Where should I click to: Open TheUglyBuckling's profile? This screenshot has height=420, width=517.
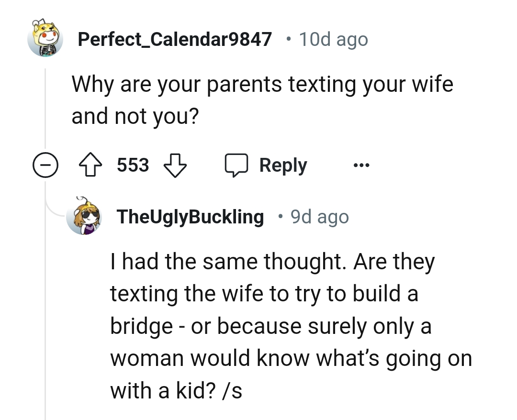[x=190, y=216]
